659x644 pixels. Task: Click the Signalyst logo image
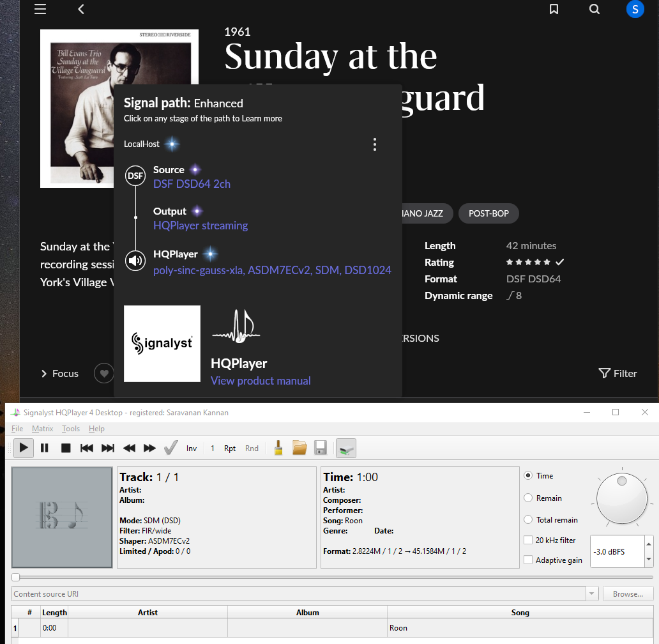tap(162, 344)
